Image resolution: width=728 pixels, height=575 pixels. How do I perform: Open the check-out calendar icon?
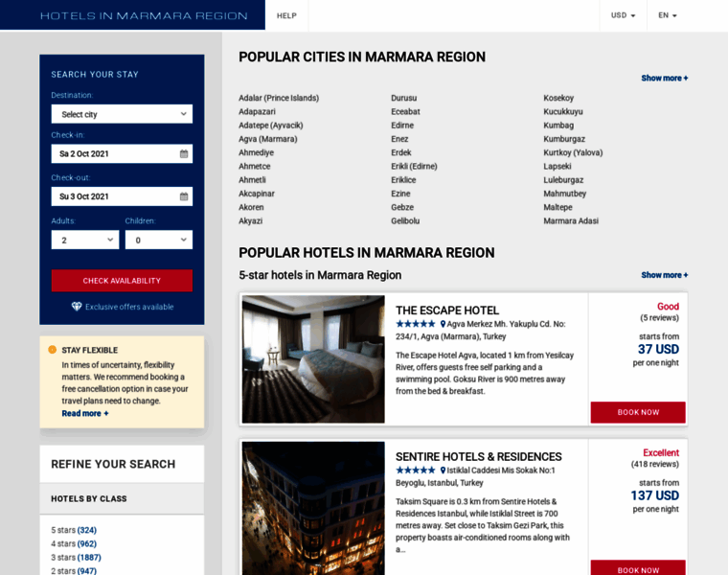click(x=184, y=196)
